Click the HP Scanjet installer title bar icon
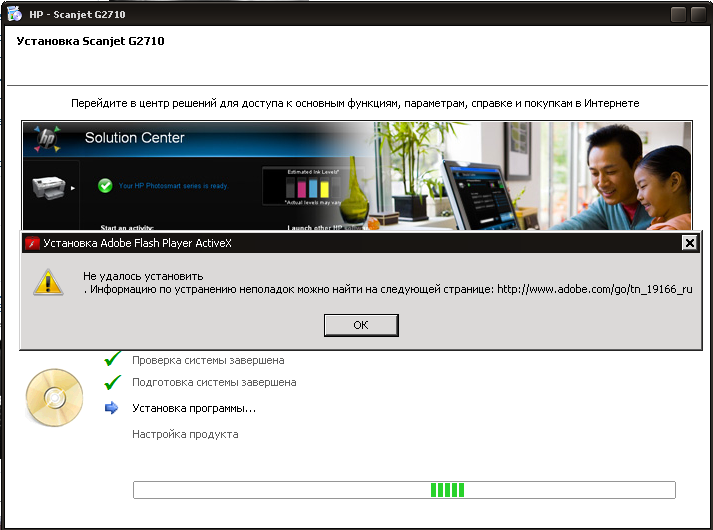This screenshot has height=530, width=713. (x=14, y=14)
